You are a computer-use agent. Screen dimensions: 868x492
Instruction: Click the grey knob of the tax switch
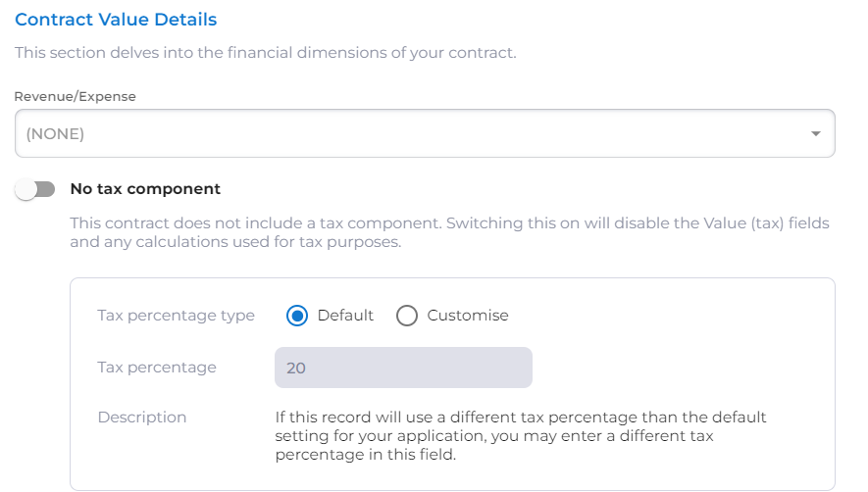pos(26,189)
